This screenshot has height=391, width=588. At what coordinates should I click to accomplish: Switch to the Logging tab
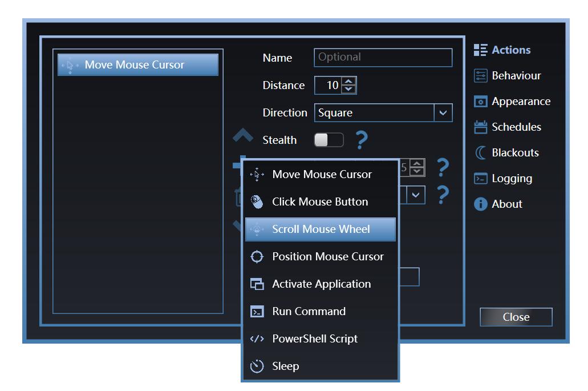503,178
